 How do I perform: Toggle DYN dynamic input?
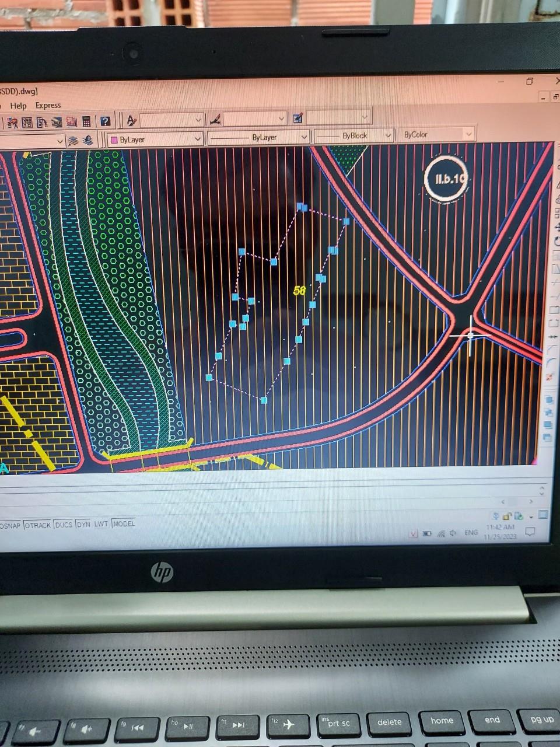83,524
